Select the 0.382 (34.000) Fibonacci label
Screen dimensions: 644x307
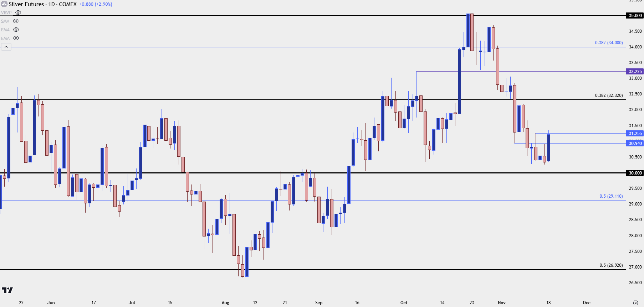pyautogui.click(x=609, y=43)
